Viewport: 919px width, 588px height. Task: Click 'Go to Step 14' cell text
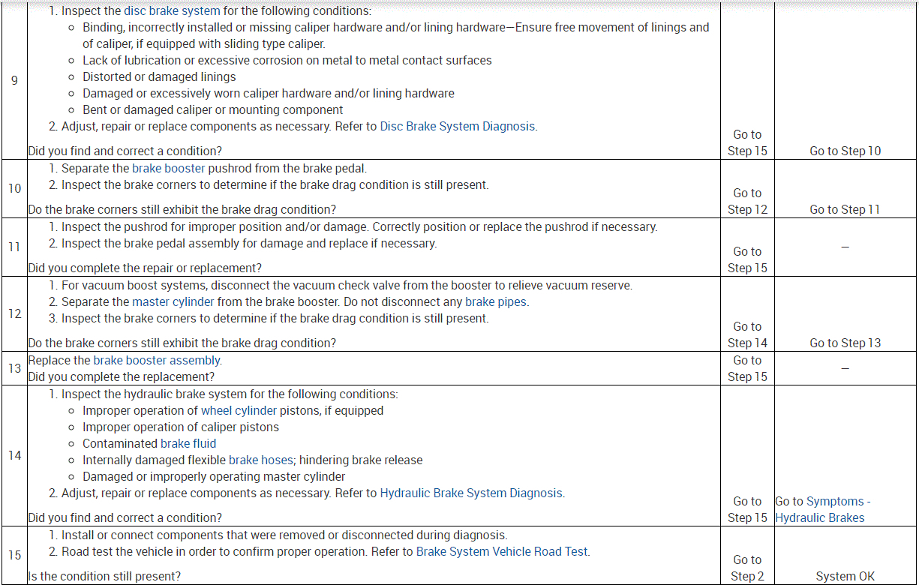pos(747,335)
